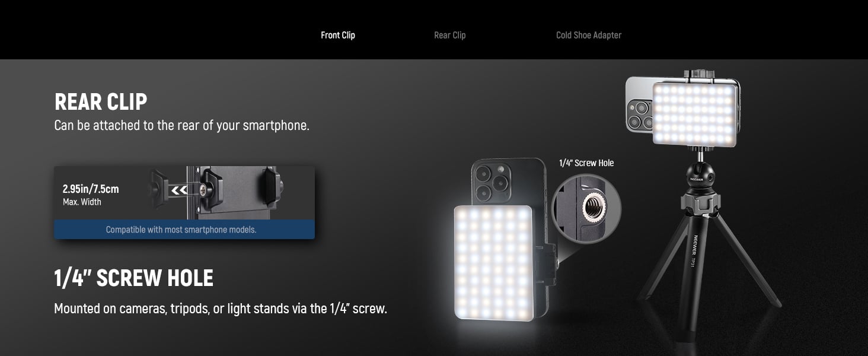
Task: Click the 1/4" Screw Hole label
Action: point(586,163)
